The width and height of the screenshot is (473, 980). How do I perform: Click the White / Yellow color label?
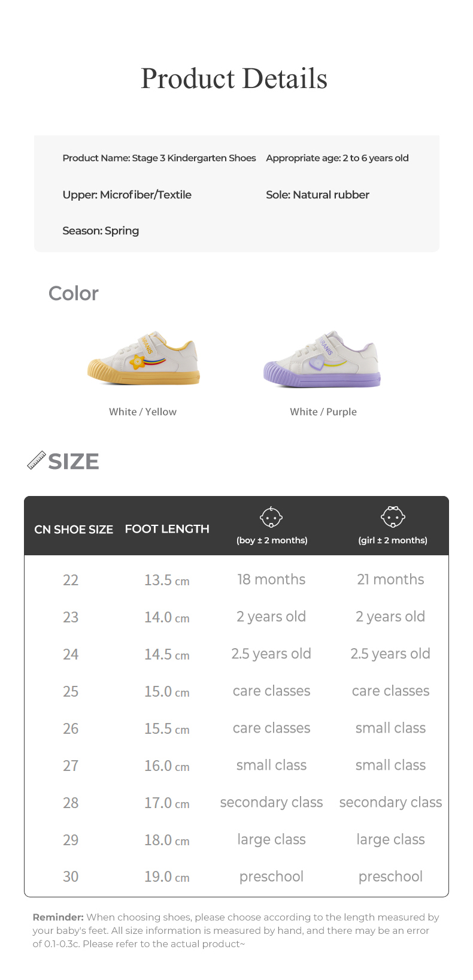142,412
